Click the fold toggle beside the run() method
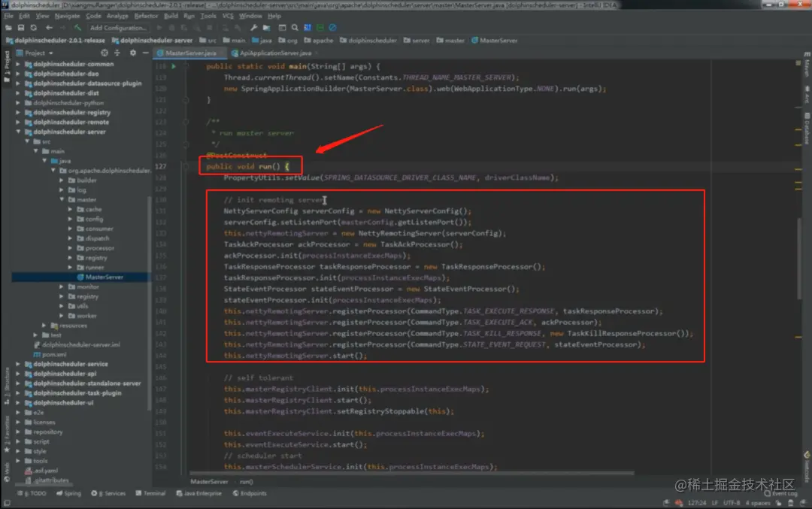812x509 pixels. click(x=186, y=166)
